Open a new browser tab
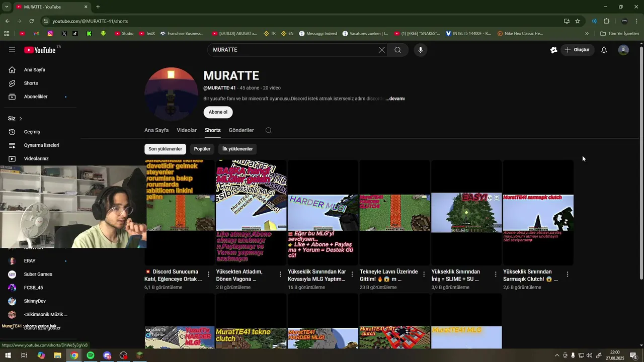Viewport: 644px width, 362px height. click(x=98, y=7)
